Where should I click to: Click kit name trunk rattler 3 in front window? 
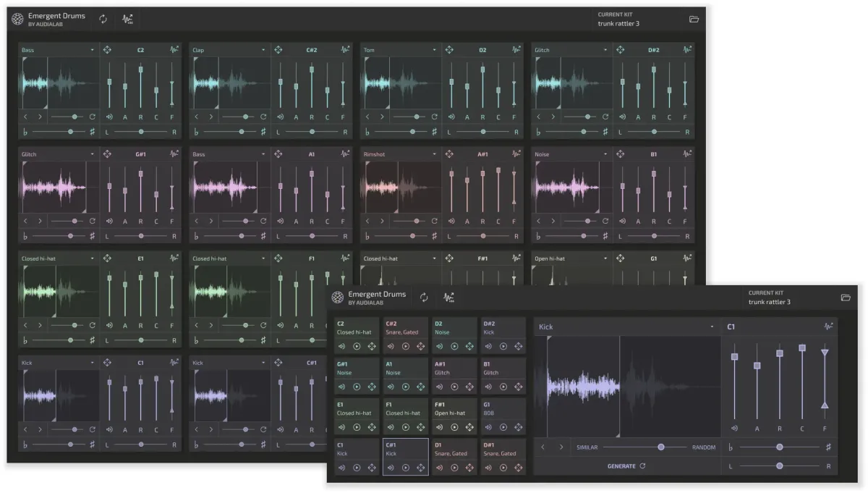pos(770,302)
